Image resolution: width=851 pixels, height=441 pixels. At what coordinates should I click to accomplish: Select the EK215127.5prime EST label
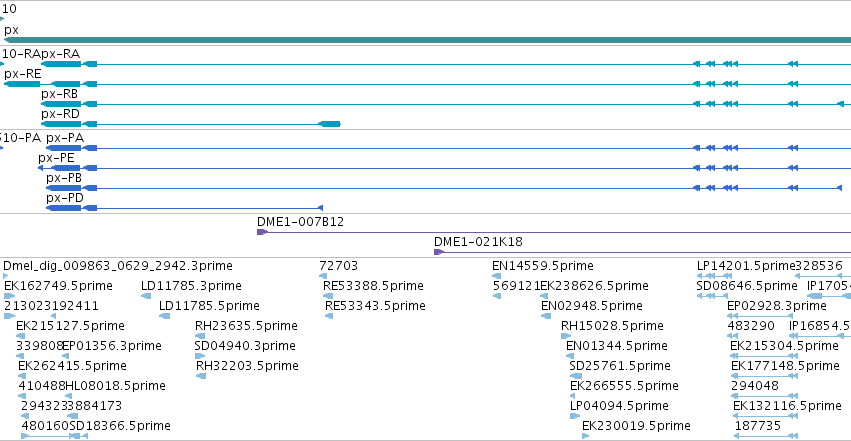71,326
